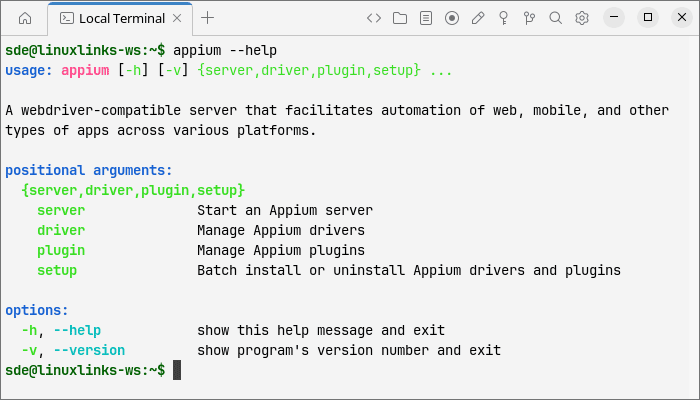Viewport: 700px width, 400px height.
Task: Click 'Manage Appium plugins' description
Action: (281, 250)
